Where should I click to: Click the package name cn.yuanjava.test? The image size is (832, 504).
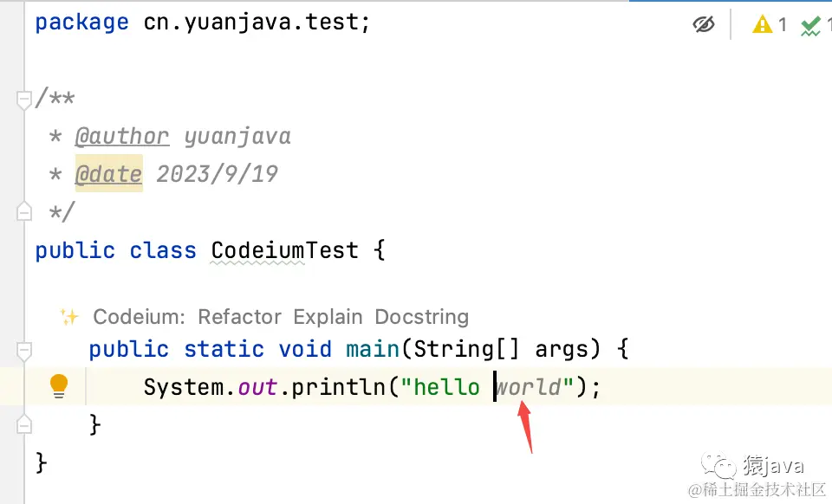(x=252, y=23)
